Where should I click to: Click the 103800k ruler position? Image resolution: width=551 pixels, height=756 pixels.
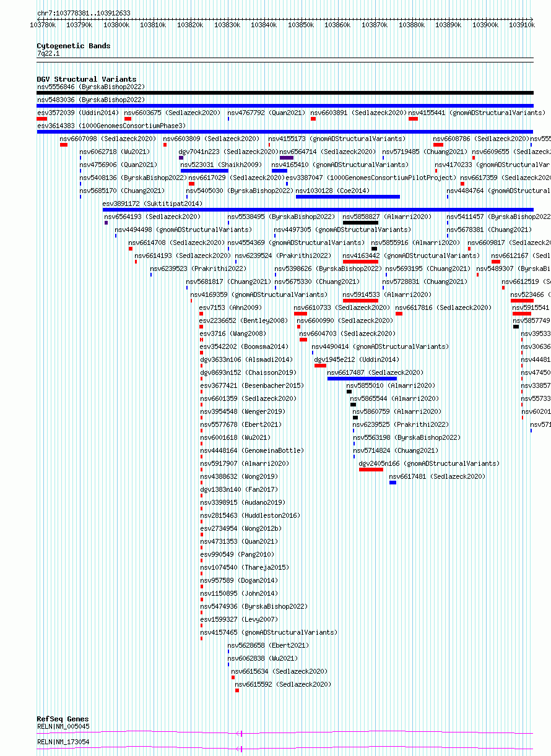[116, 25]
